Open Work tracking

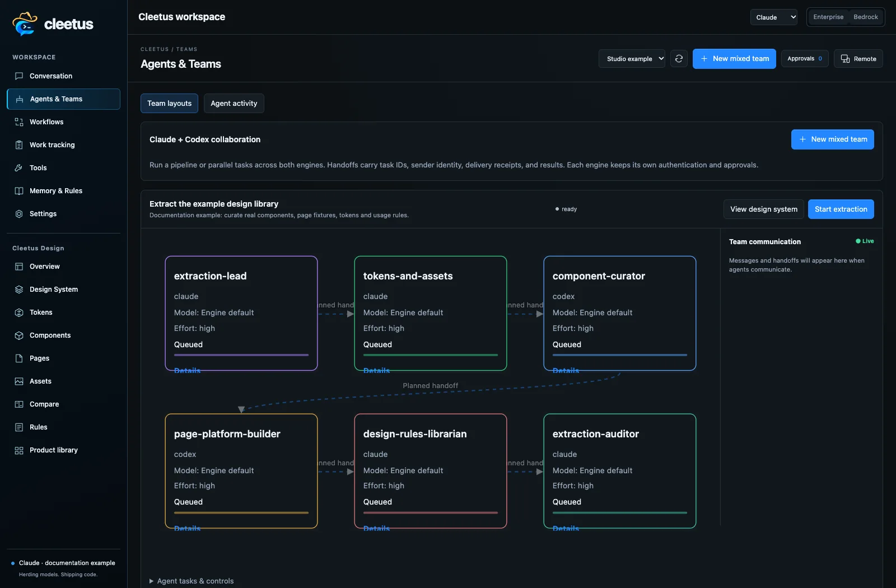point(63,145)
